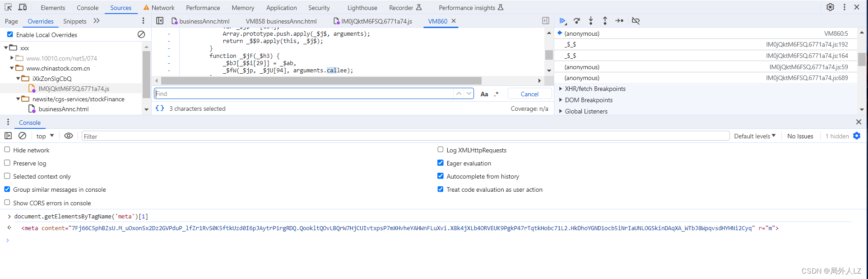Switch to Network panel tab
The image size is (868, 279).
159,8
